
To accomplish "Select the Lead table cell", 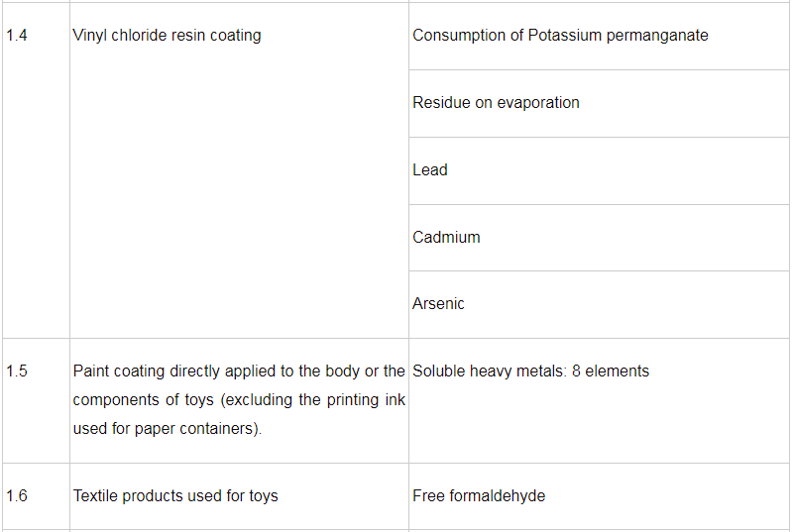I will click(430, 170).
